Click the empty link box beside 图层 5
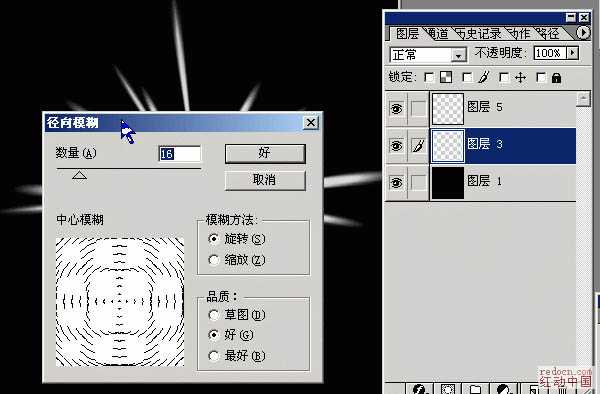This screenshot has width=600, height=394. pos(419,109)
